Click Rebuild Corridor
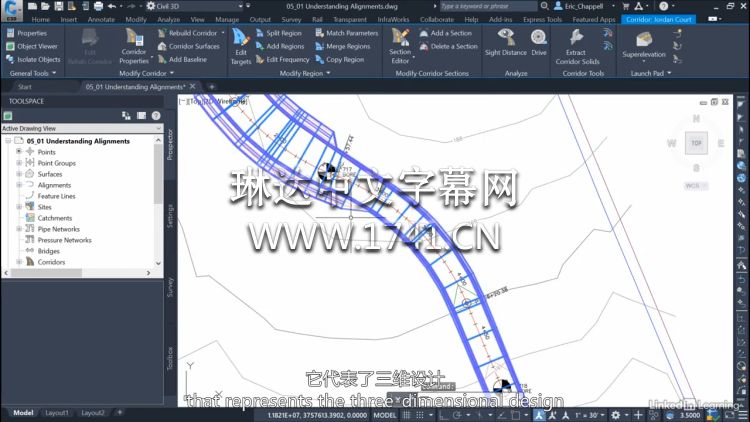 (188, 33)
